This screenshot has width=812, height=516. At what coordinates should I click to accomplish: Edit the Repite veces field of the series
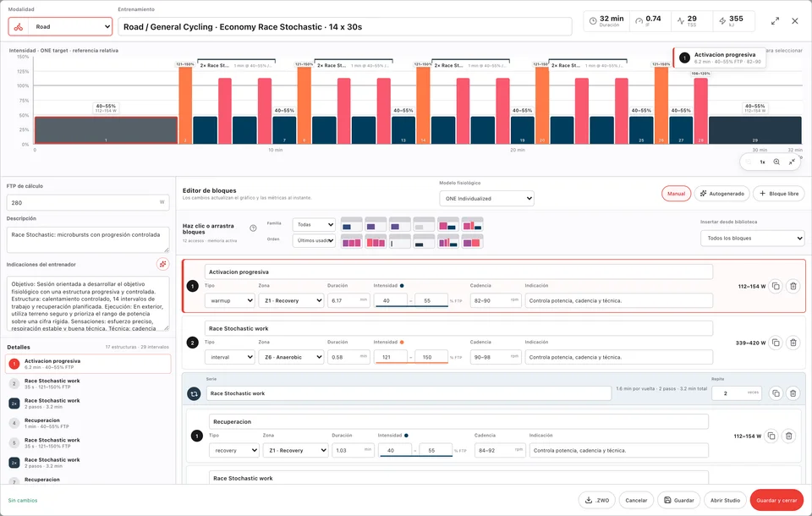pos(737,393)
